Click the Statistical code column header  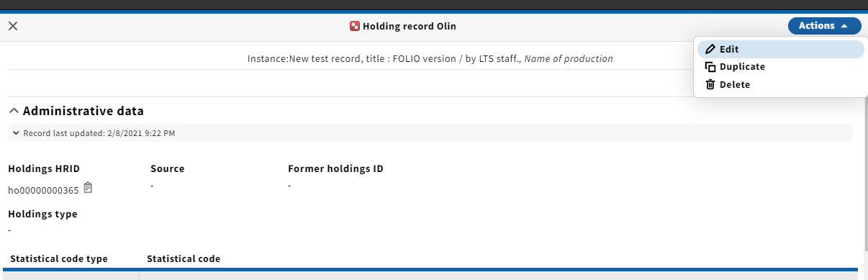184,258
